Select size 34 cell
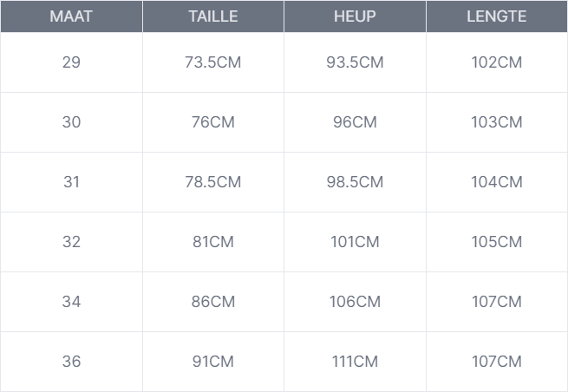The height and width of the screenshot is (392, 568). (x=71, y=302)
